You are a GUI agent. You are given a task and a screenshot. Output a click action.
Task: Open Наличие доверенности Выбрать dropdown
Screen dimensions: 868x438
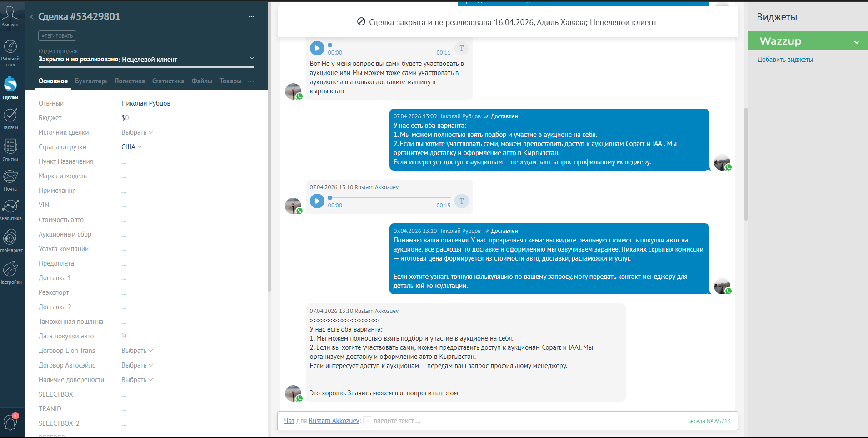[x=137, y=380]
